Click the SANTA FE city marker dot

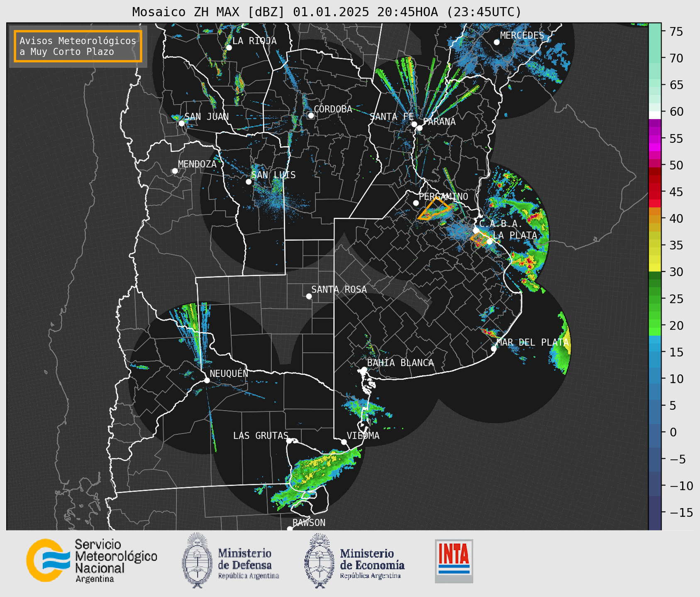414,124
